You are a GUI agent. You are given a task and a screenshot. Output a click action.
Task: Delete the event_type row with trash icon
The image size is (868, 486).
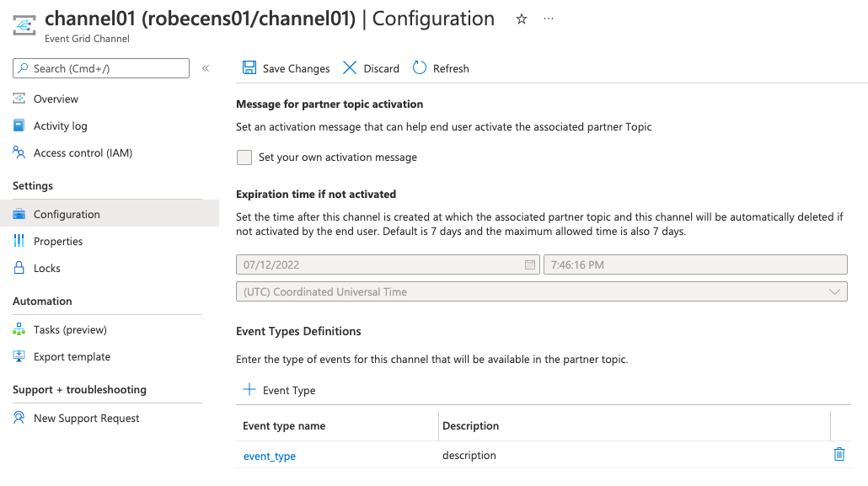[x=839, y=454]
